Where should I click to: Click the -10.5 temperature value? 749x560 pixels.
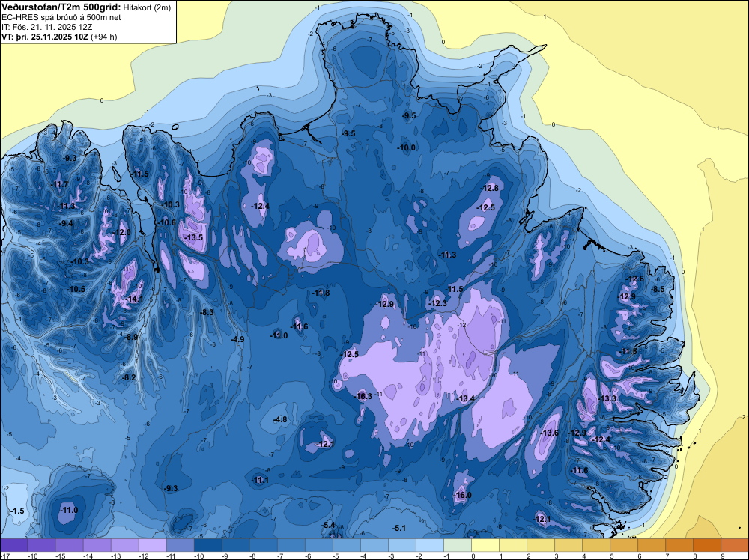click(x=76, y=289)
